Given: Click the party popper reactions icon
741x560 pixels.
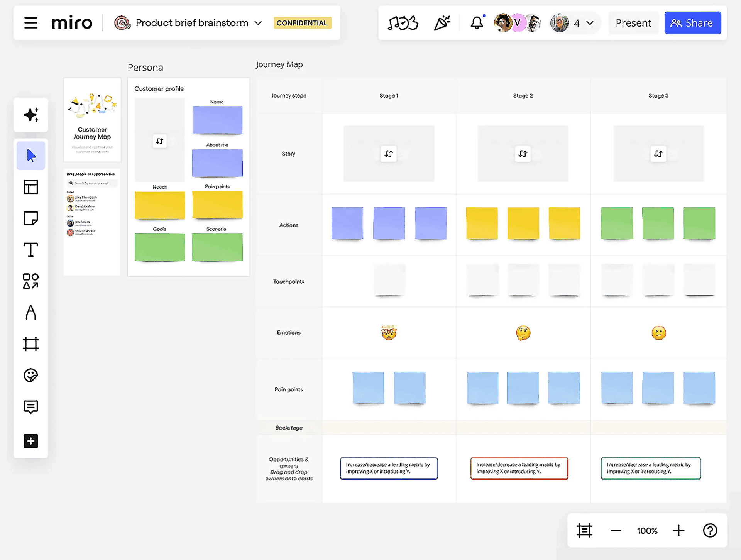Looking at the screenshot, I should [x=442, y=23].
